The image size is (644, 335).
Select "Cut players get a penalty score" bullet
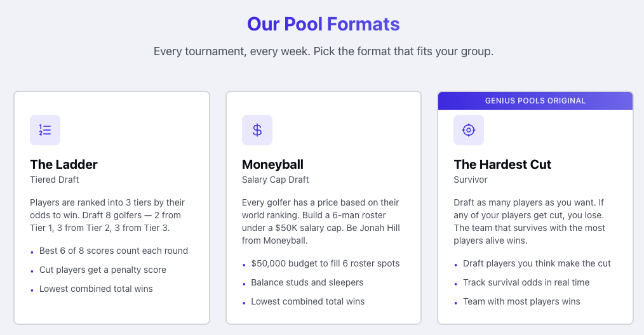click(x=103, y=270)
